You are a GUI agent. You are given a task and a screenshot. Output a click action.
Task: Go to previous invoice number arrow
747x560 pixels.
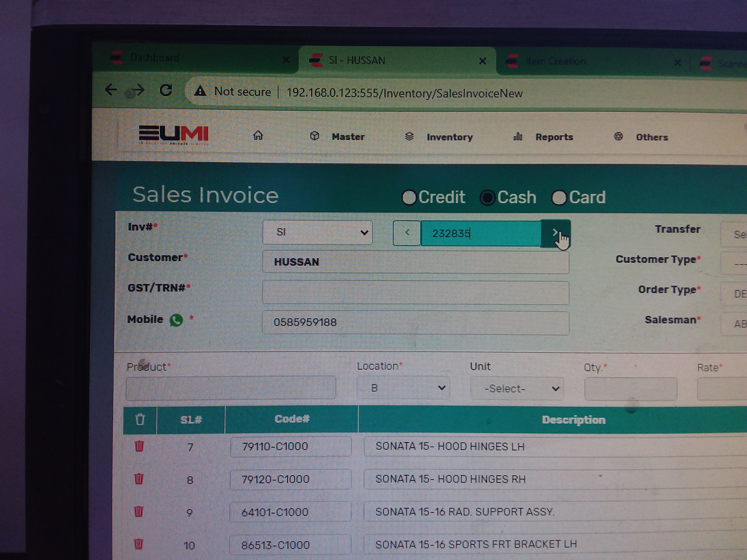point(407,233)
